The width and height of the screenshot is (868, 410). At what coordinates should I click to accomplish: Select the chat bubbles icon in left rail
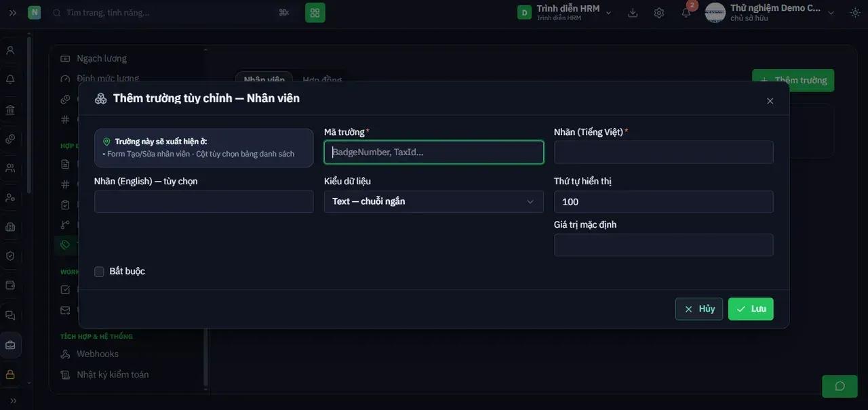tap(10, 315)
